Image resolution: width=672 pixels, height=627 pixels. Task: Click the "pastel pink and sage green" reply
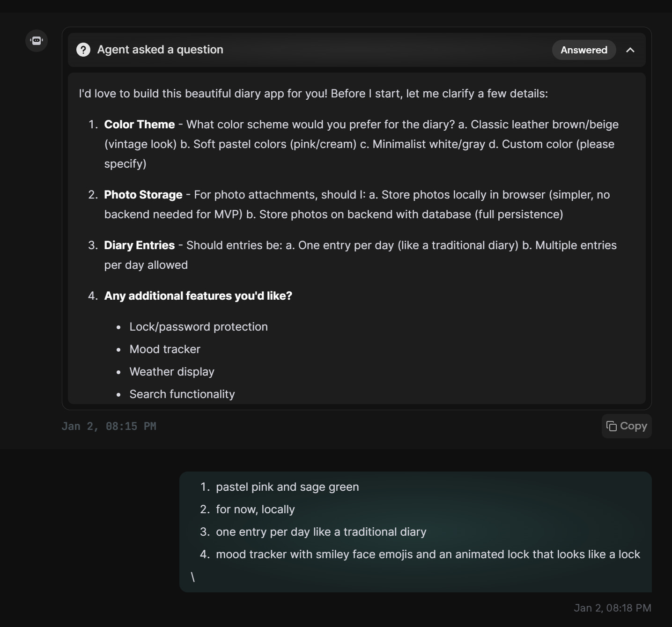(x=287, y=487)
